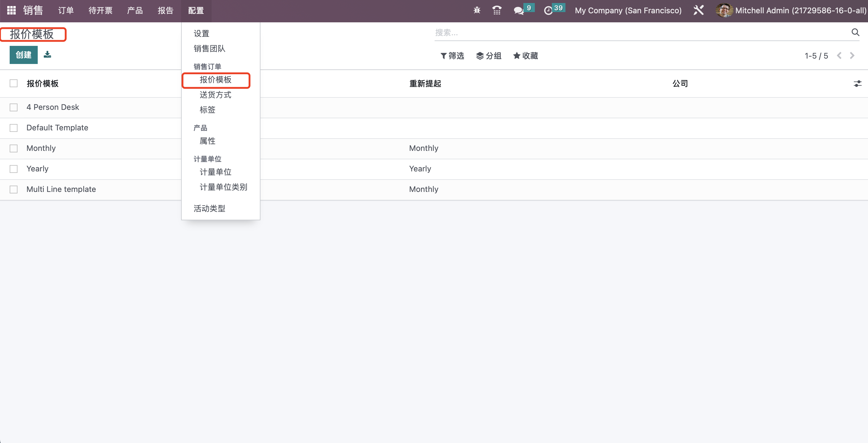Open the 产品 top menu

click(135, 11)
